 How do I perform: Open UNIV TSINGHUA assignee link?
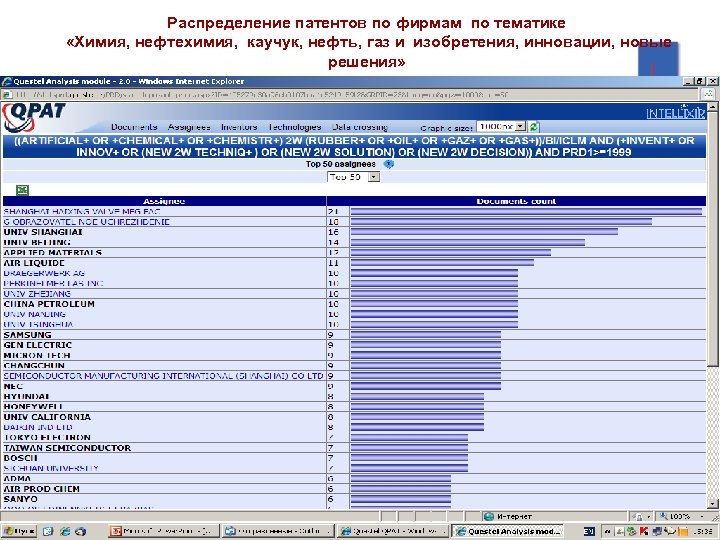coord(38,324)
